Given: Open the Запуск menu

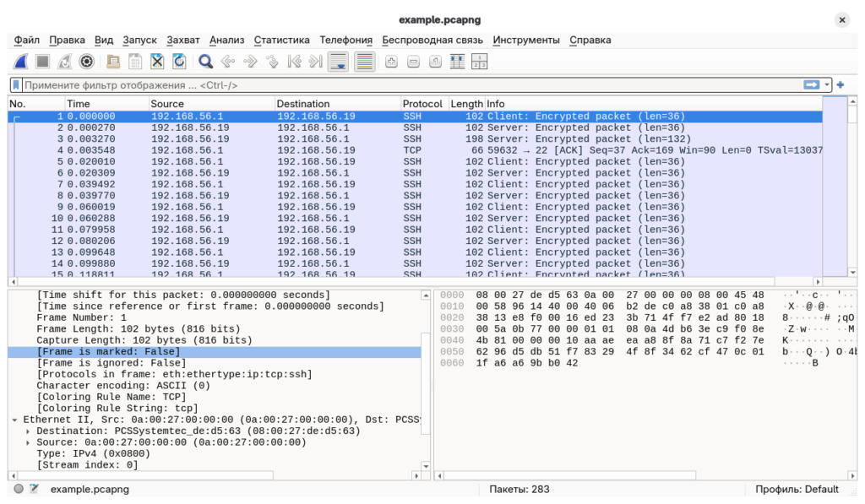Looking at the screenshot, I should (139, 40).
